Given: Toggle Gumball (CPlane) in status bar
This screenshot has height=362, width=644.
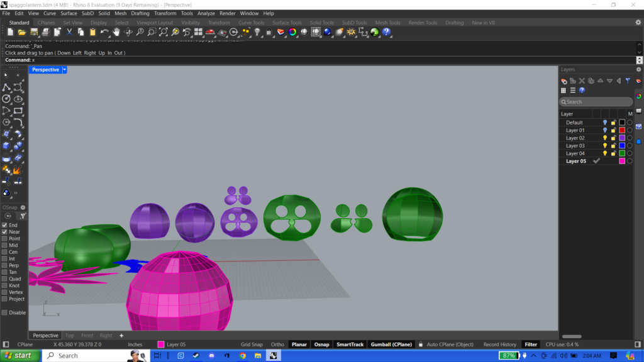Looking at the screenshot, I should 391,344.
